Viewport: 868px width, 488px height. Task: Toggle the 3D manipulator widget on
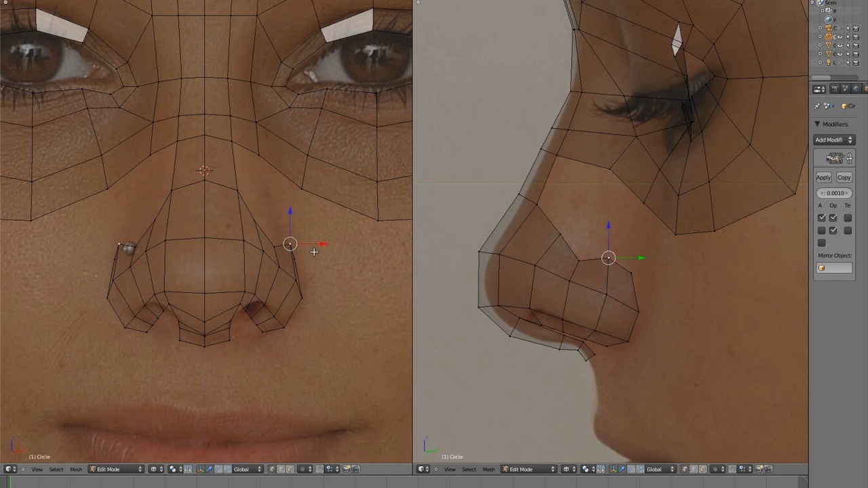coord(200,469)
